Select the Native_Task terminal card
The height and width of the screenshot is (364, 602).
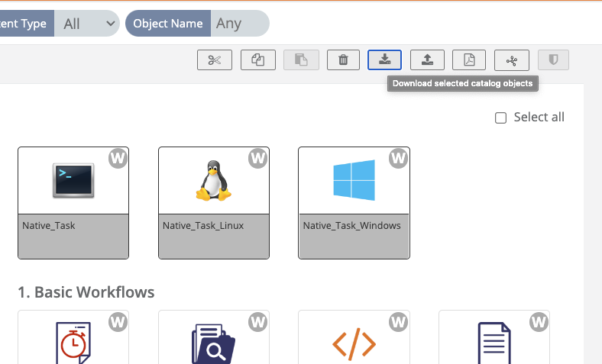73,203
